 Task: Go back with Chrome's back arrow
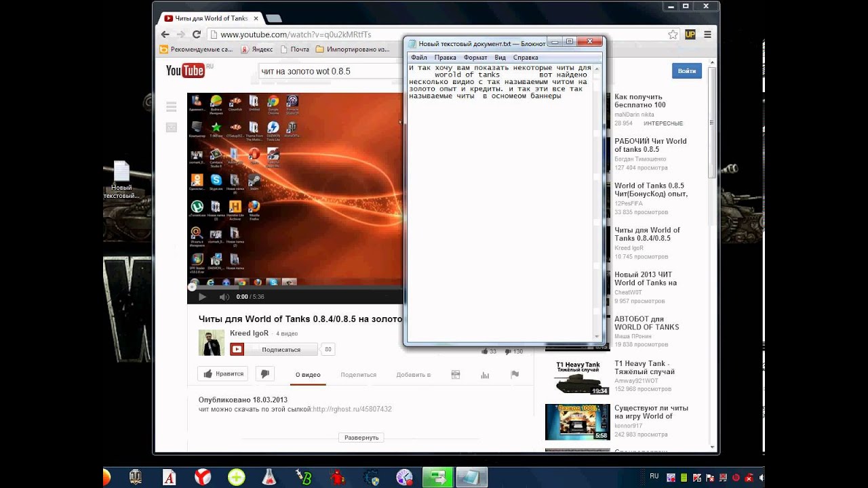coord(165,34)
